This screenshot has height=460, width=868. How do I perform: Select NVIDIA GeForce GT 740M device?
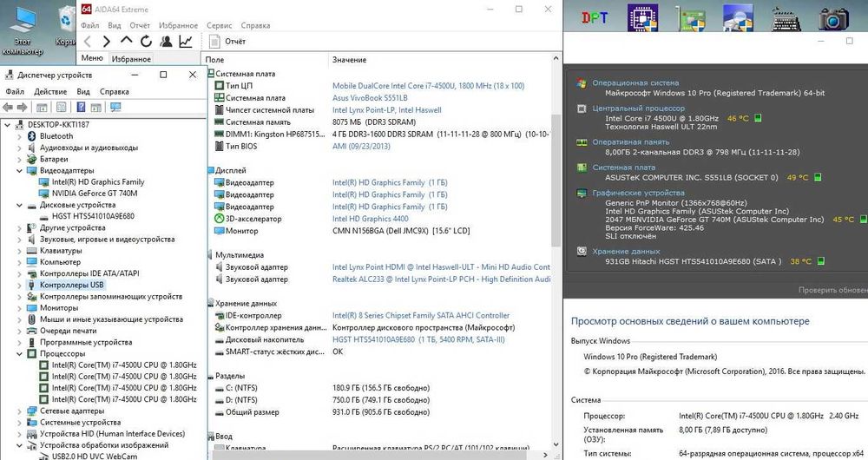point(94,194)
